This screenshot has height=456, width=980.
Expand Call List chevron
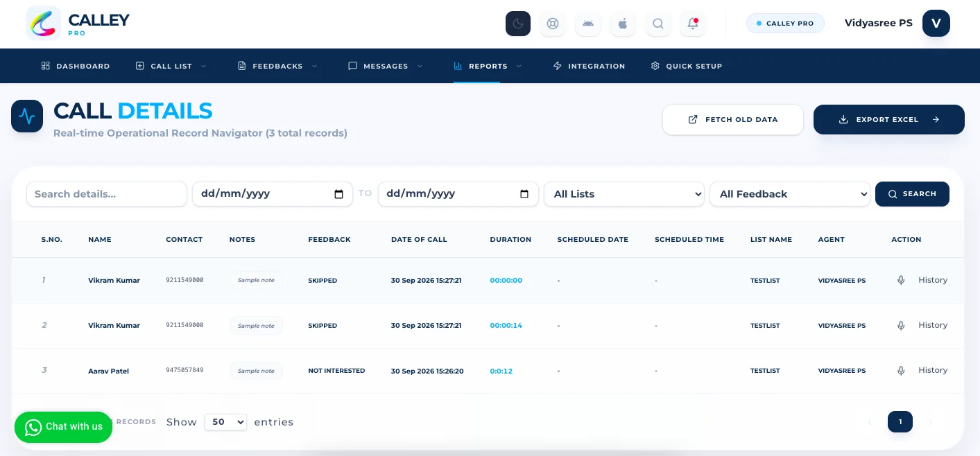tap(204, 66)
